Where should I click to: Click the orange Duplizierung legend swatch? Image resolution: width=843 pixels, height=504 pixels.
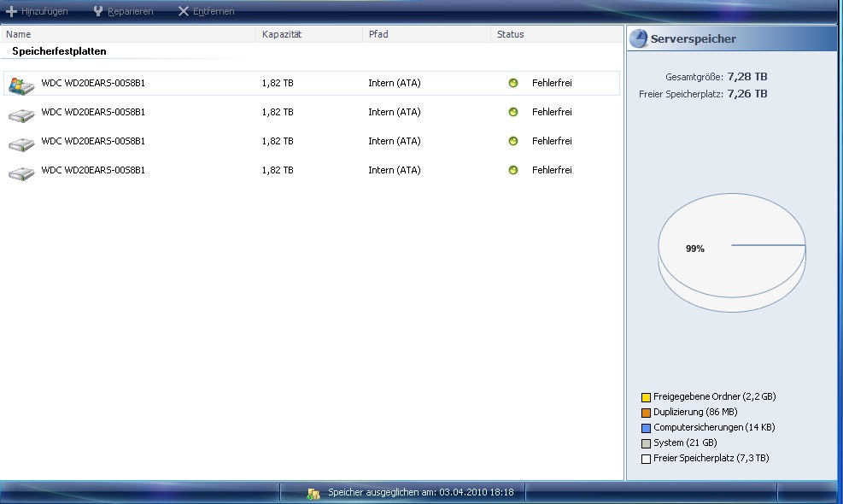click(x=646, y=413)
